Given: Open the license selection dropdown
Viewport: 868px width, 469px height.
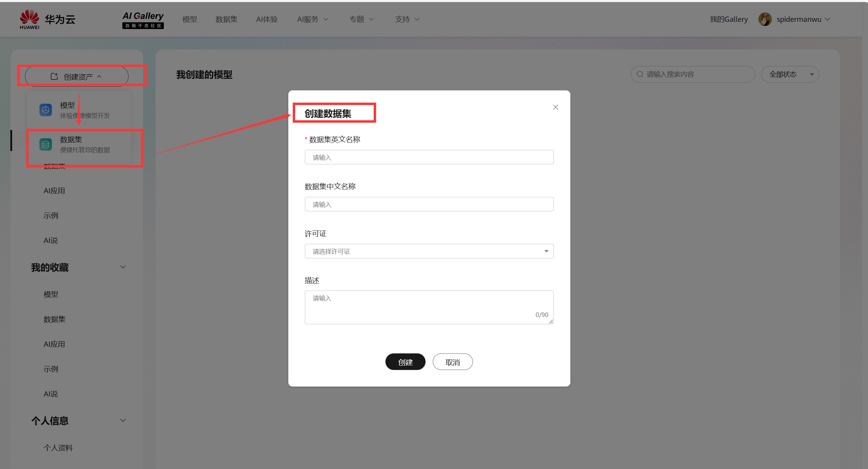Looking at the screenshot, I should coord(429,251).
